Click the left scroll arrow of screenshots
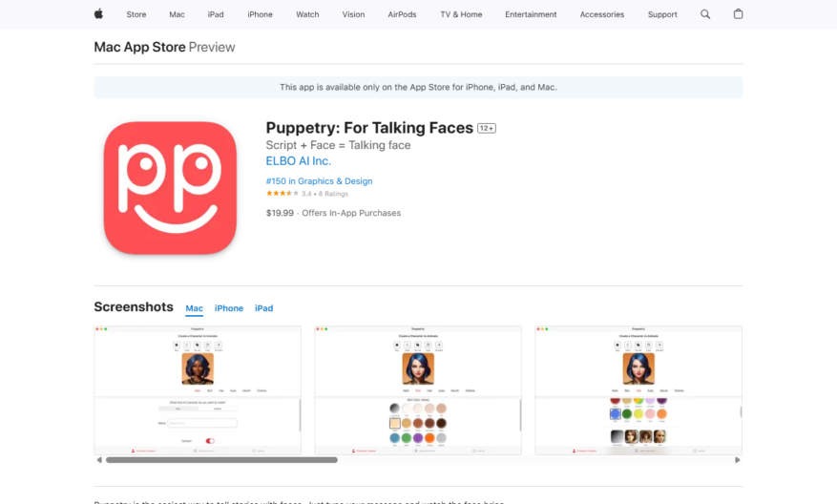837x504 pixels. pos(98,460)
